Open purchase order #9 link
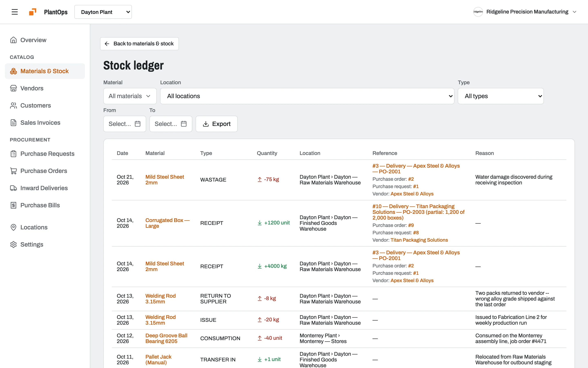Viewport: 588px width, 368px height. (x=411, y=225)
